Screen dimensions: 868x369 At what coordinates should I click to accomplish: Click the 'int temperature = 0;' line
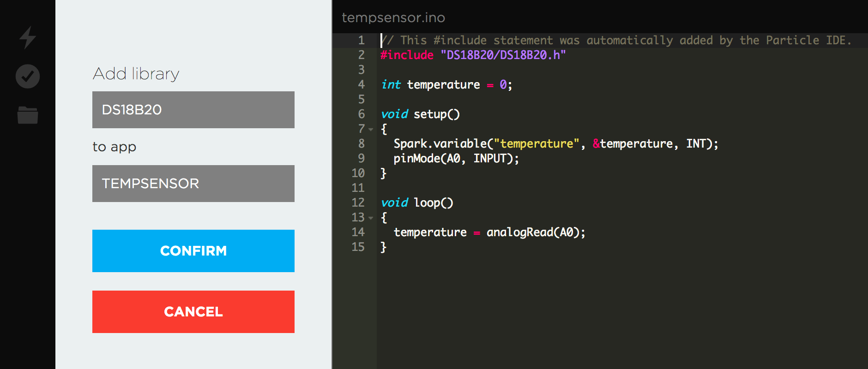click(446, 84)
